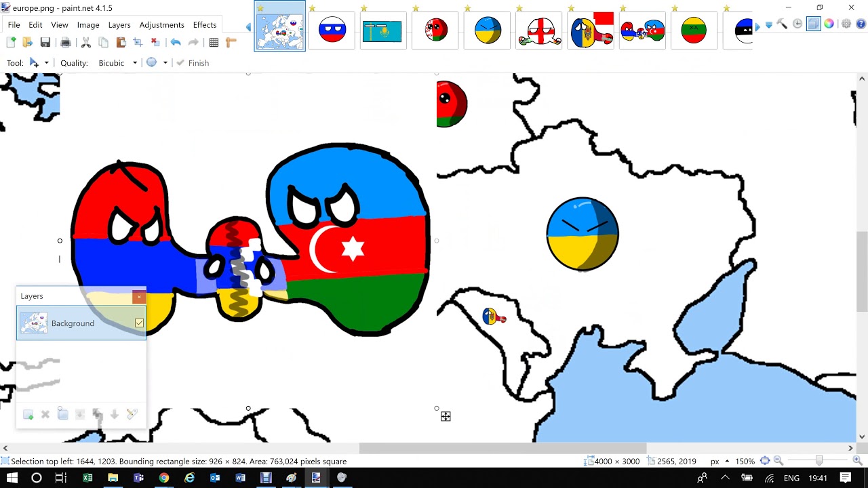Viewport: 868px width, 488px height.
Task: Click Layer Properties icon
Action: [132, 414]
